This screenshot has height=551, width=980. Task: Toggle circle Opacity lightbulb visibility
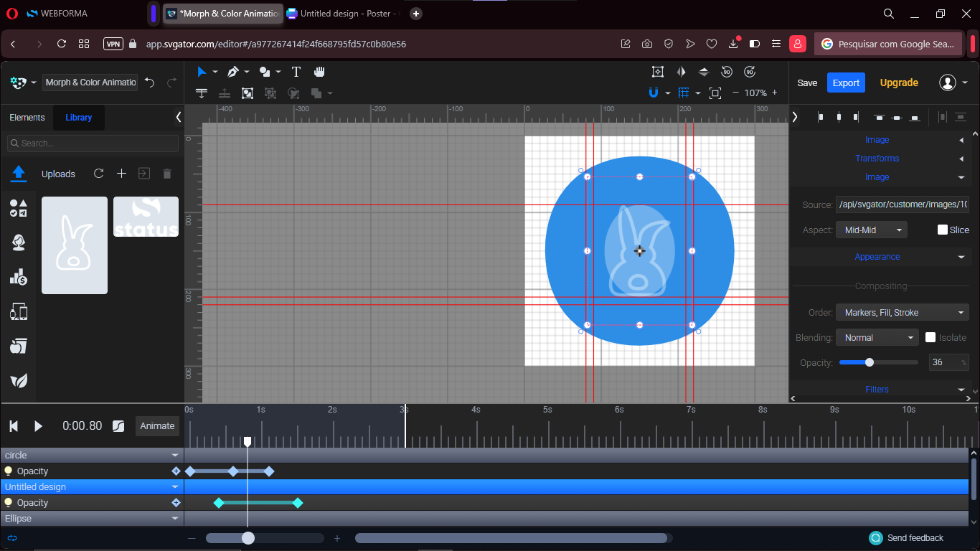tap(9, 471)
